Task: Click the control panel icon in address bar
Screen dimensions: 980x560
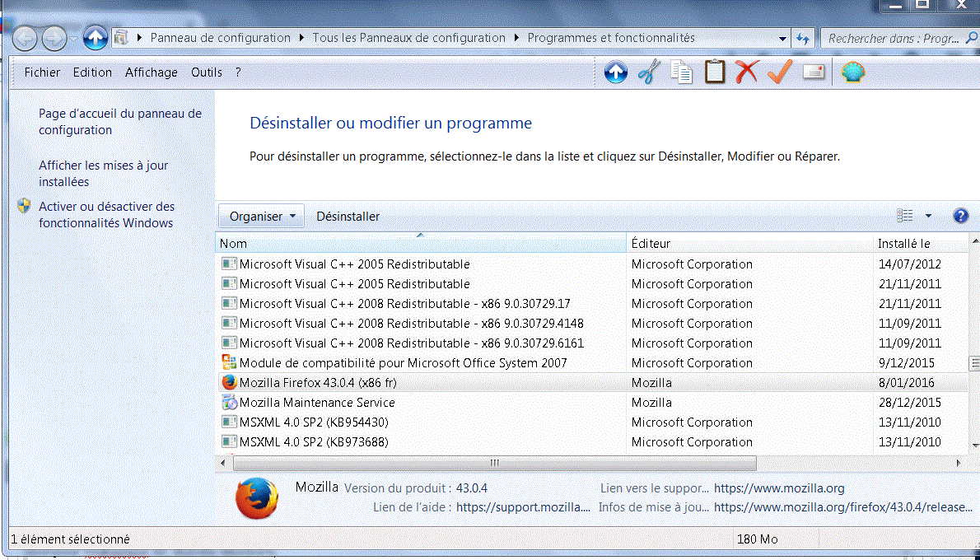Action: (121, 38)
